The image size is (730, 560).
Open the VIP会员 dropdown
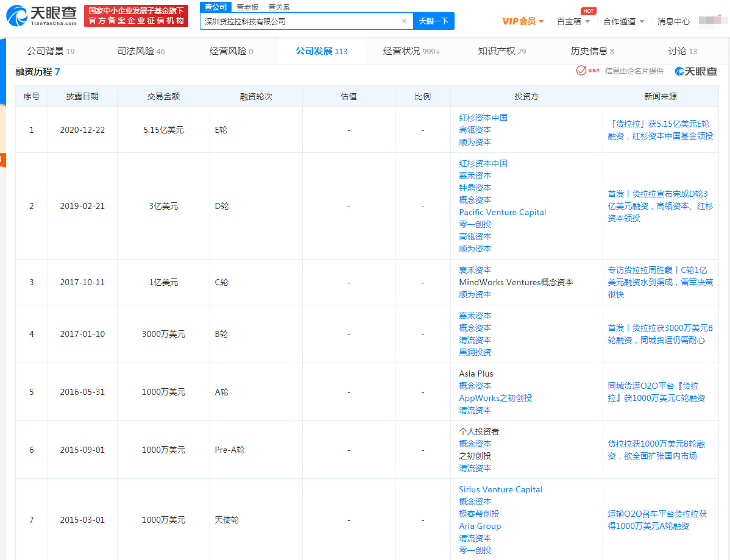[522, 21]
